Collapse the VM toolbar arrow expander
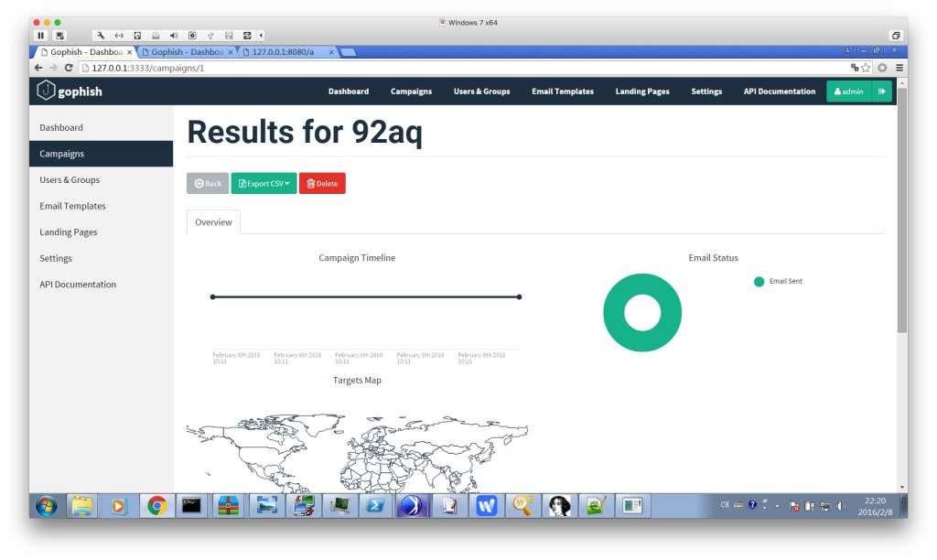The width and height of the screenshot is (937, 560). [262, 36]
